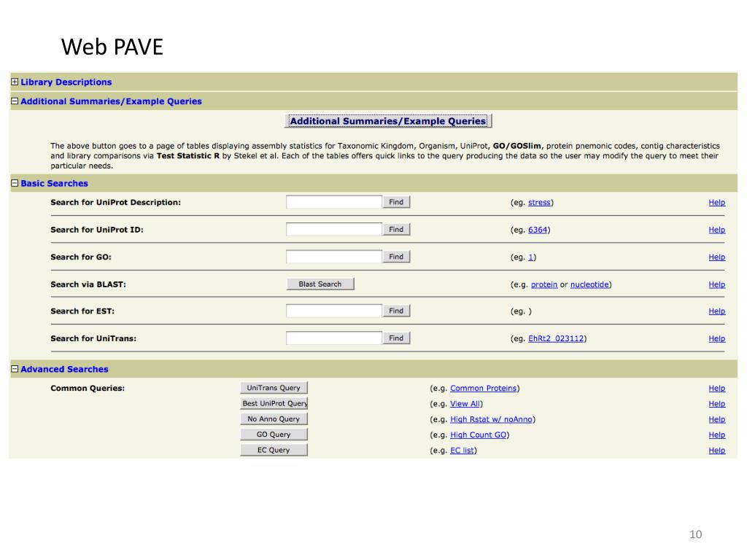This screenshot has width=747, height=560.
Task: Open the 'stress' example link
Action: pos(539,203)
